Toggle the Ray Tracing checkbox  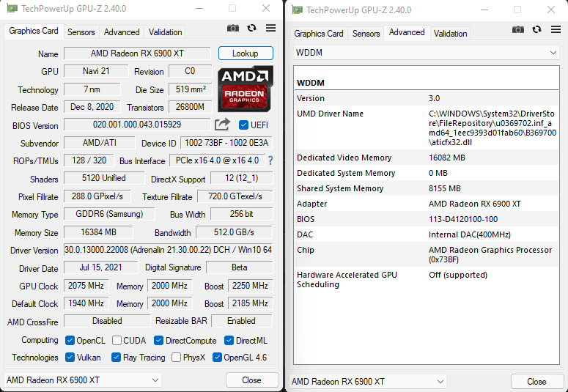pos(116,358)
